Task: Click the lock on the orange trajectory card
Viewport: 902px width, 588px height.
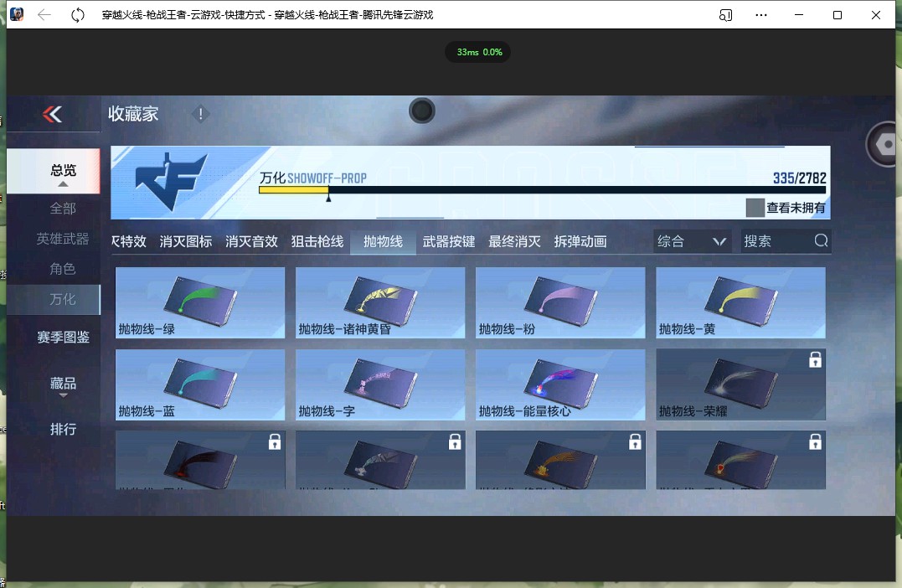Action: click(635, 441)
